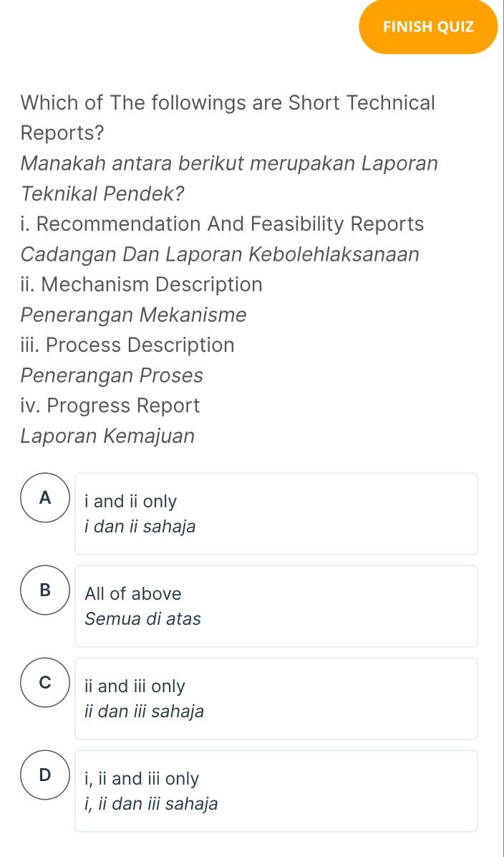The width and height of the screenshot is (504, 857).
Task: Click the FINISH QUIZ button
Action: [x=427, y=27]
